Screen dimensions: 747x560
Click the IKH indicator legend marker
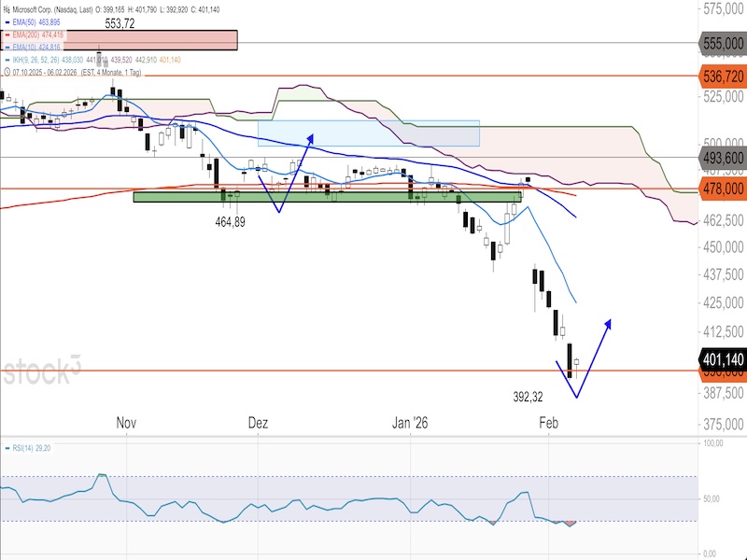point(7,58)
